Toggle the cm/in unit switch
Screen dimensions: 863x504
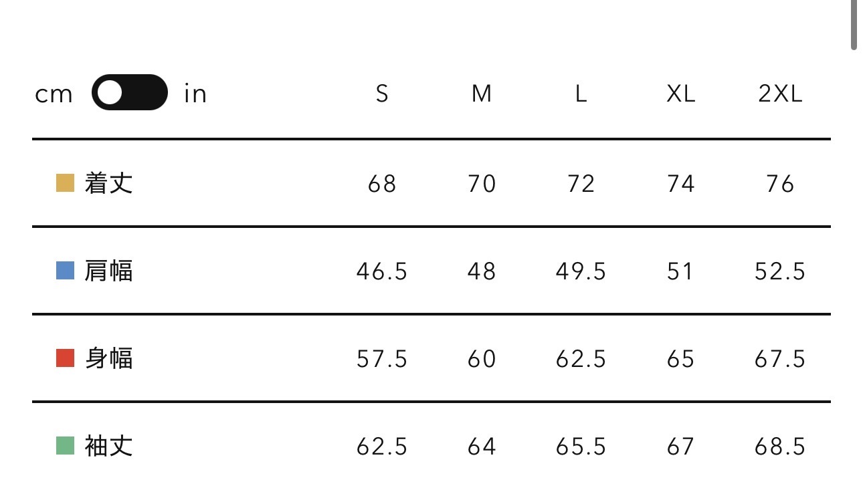[x=129, y=93]
